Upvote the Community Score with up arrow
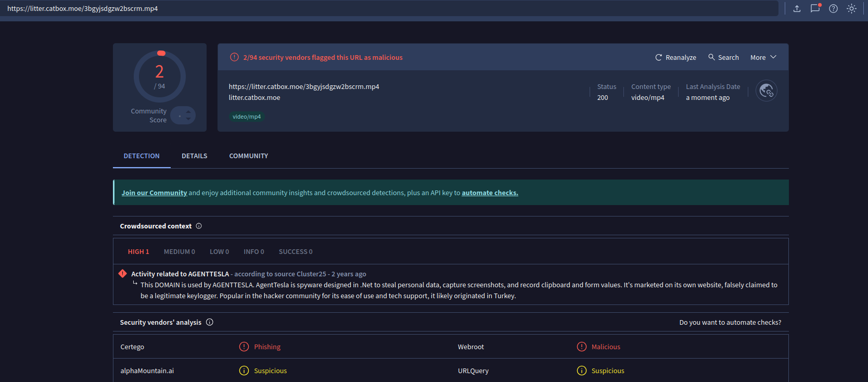The height and width of the screenshot is (382, 868). point(188,112)
